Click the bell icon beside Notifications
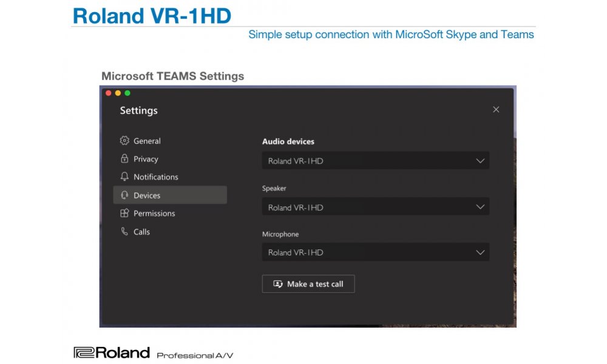Image resolution: width=607 pixels, height=364 pixels. 124,177
